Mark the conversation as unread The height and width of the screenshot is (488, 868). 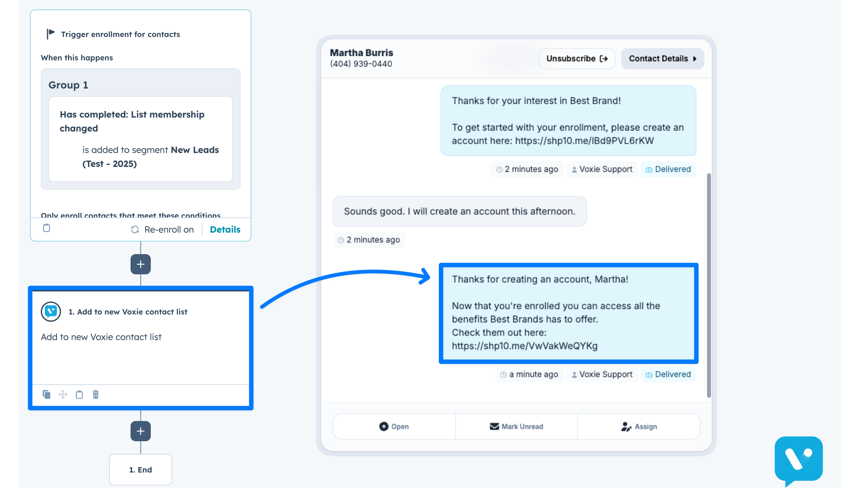click(516, 427)
